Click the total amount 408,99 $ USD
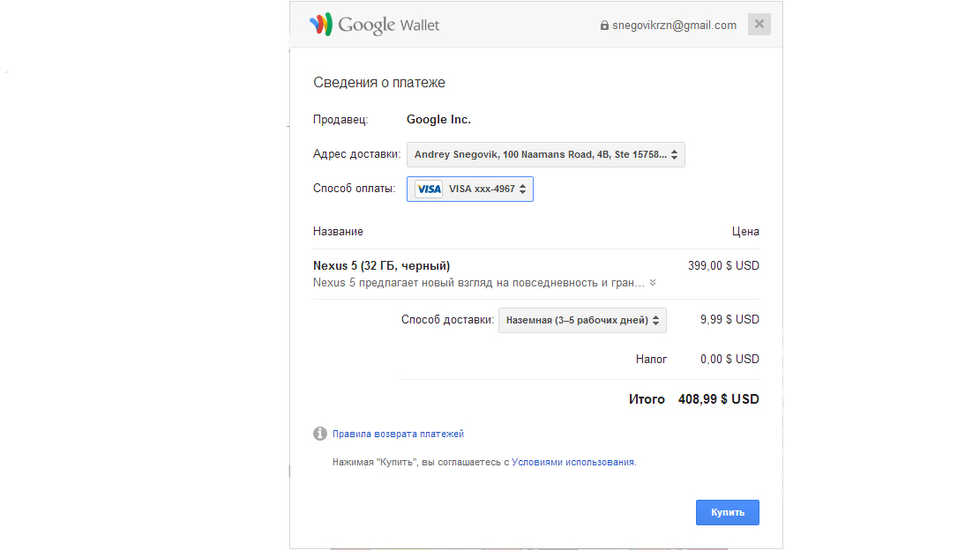The height and width of the screenshot is (550, 980). 718,399
